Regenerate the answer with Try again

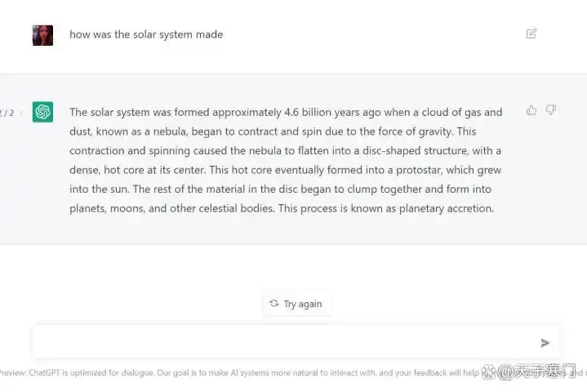click(296, 304)
